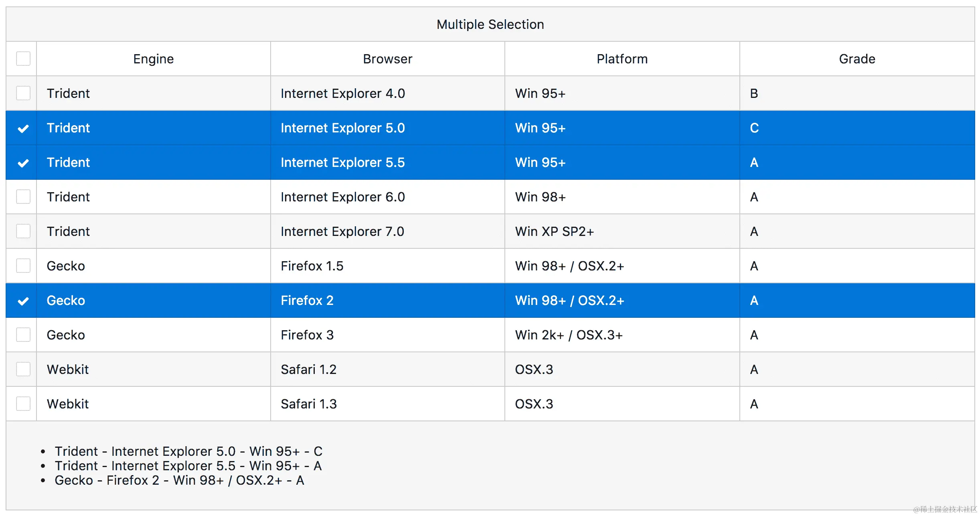This screenshot has height=516, width=980.
Task: Click the Internet Explorer 6.0 browser cell
Action: [x=342, y=197]
